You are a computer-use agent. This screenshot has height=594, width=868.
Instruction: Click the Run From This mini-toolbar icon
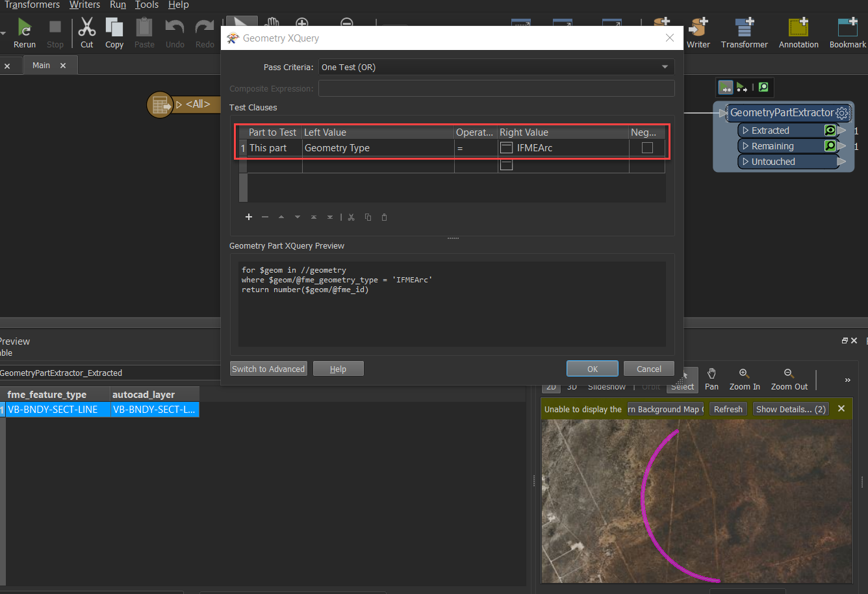pos(741,87)
